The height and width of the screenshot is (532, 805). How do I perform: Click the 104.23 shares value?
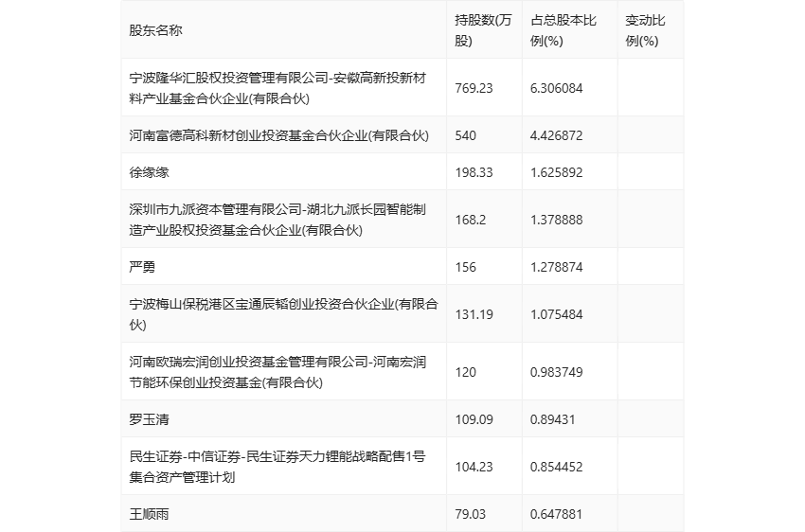coord(474,467)
